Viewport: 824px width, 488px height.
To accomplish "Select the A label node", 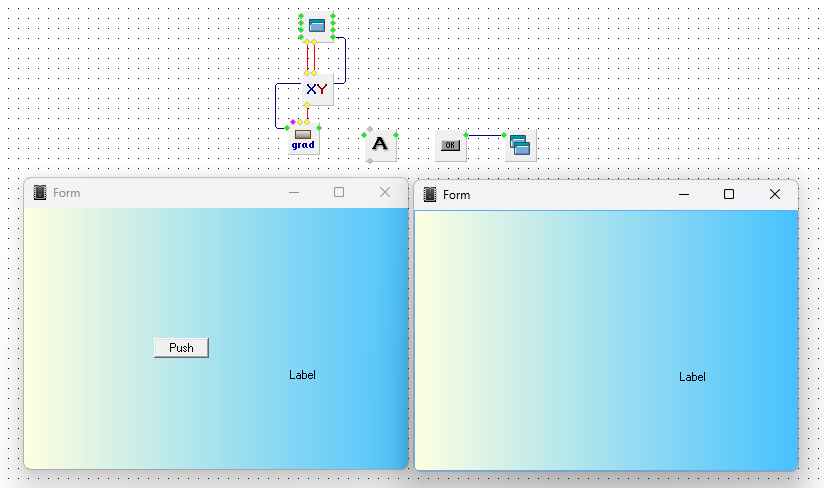I will click(x=380, y=145).
